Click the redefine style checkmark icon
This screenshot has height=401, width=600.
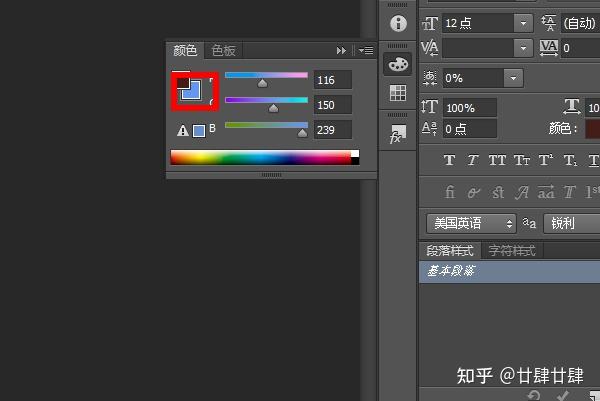pyautogui.click(x=562, y=395)
